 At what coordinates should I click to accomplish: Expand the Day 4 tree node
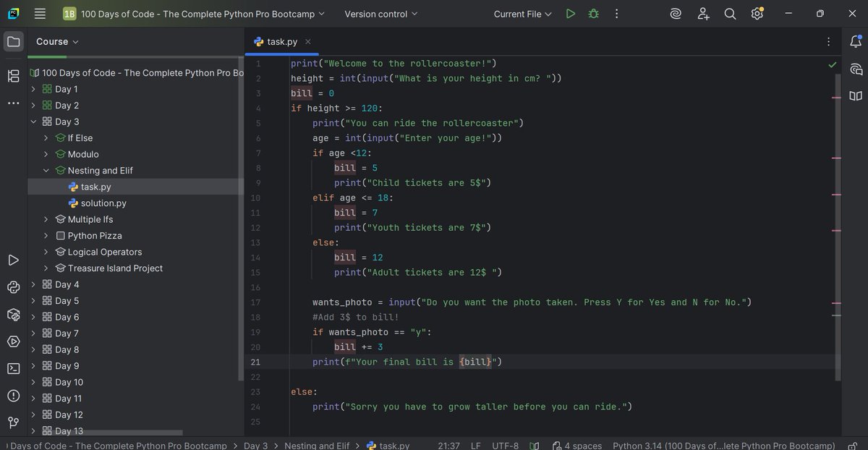tap(33, 284)
